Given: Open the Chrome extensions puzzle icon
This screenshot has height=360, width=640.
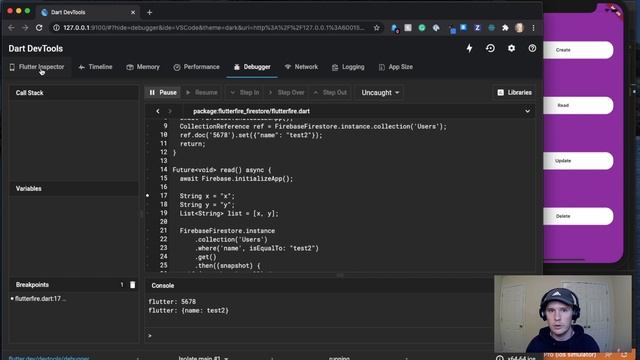Looking at the screenshot, I should pos(505,28).
